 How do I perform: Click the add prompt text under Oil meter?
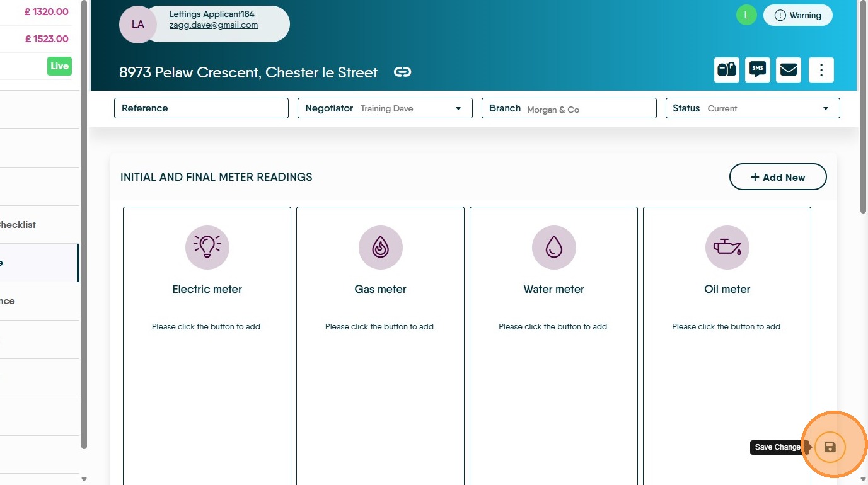click(x=727, y=327)
